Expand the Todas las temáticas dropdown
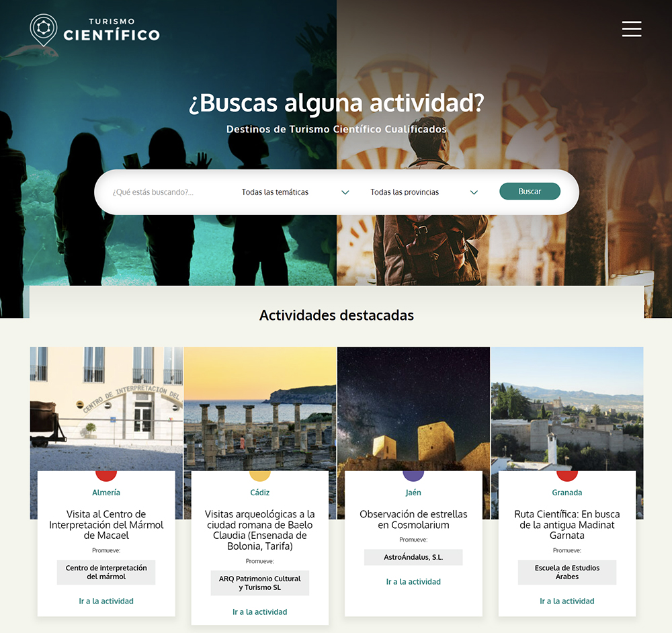Image resolution: width=672 pixels, height=633 pixels. (x=295, y=192)
